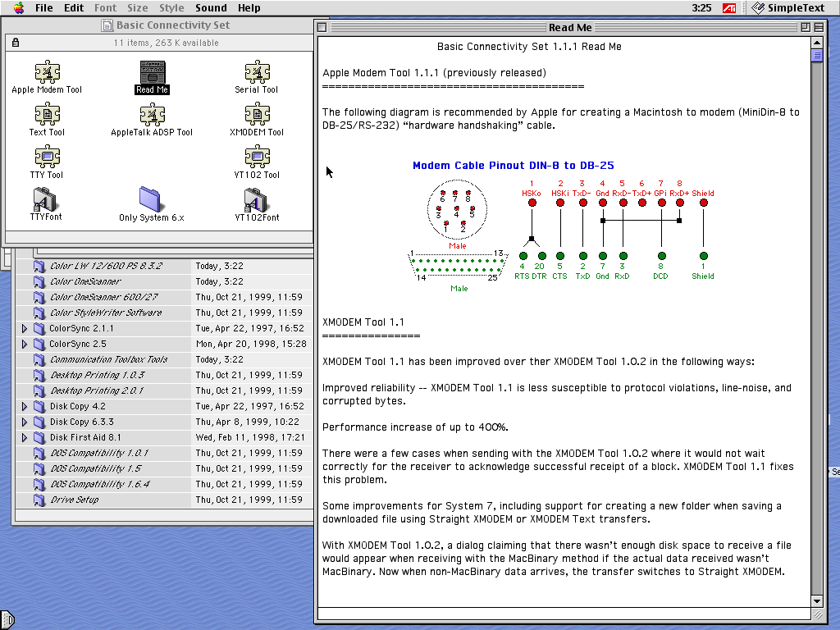Open the SimpleText application menu
Screen dimensions: 840x630
pyautogui.click(x=788, y=8)
